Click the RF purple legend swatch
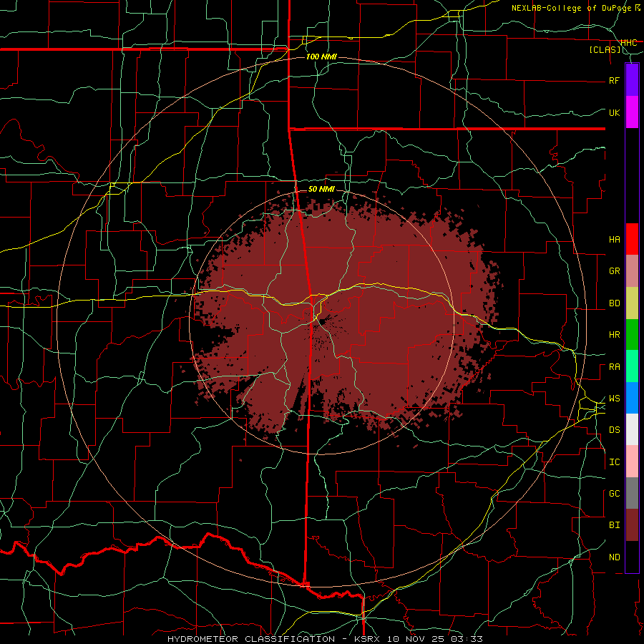644x644 pixels. click(632, 80)
